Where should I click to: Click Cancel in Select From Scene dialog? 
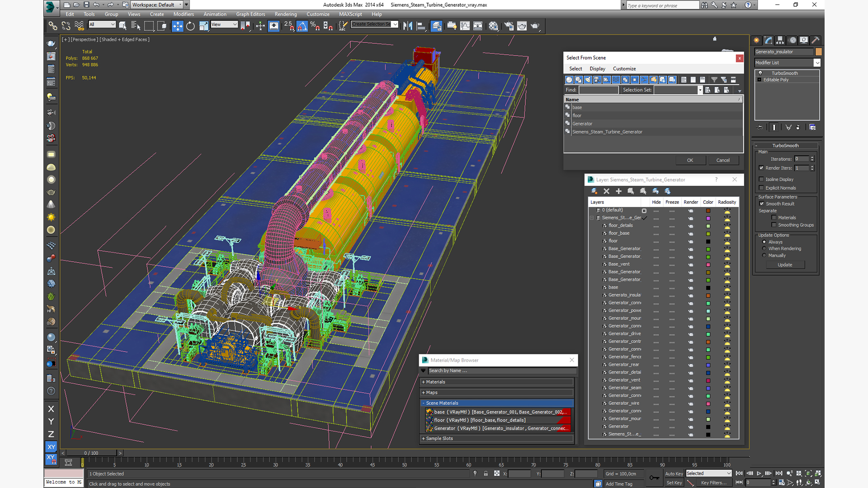pos(723,160)
